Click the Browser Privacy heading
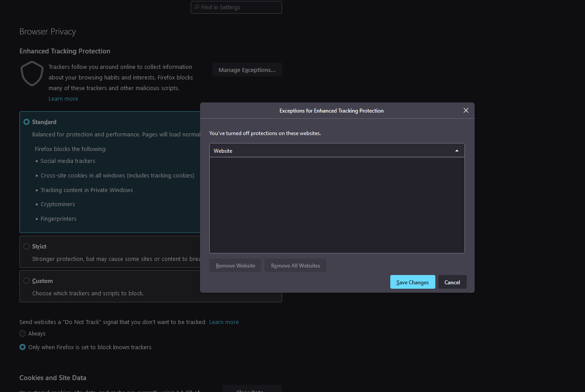 coord(48,31)
